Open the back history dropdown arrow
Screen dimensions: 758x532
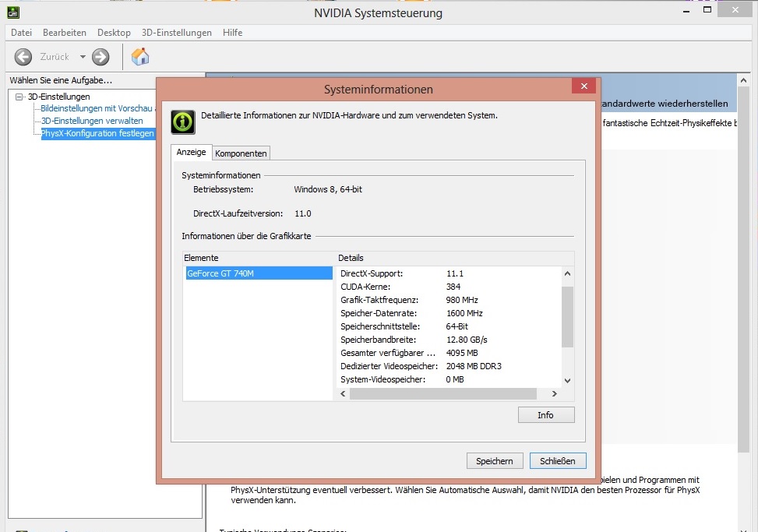83,57
